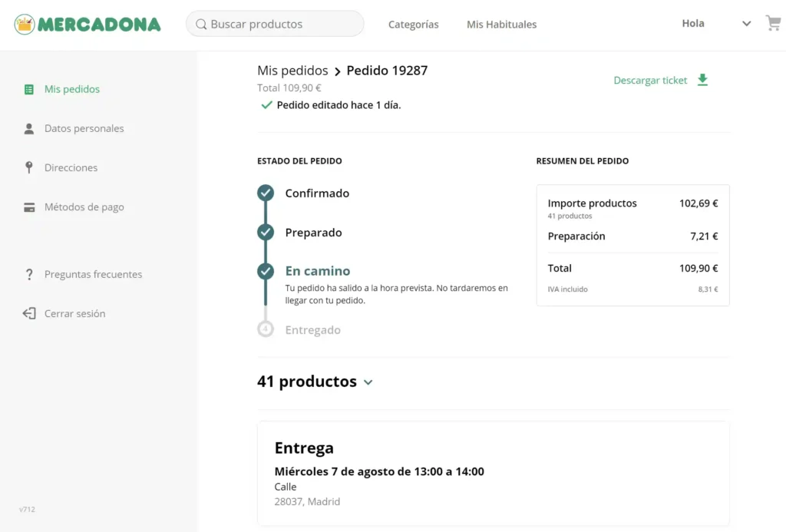Screen dimensions: 786x532
Task: Click the Preguntas frecuentes question mark icon
Action: coord(29,274)
